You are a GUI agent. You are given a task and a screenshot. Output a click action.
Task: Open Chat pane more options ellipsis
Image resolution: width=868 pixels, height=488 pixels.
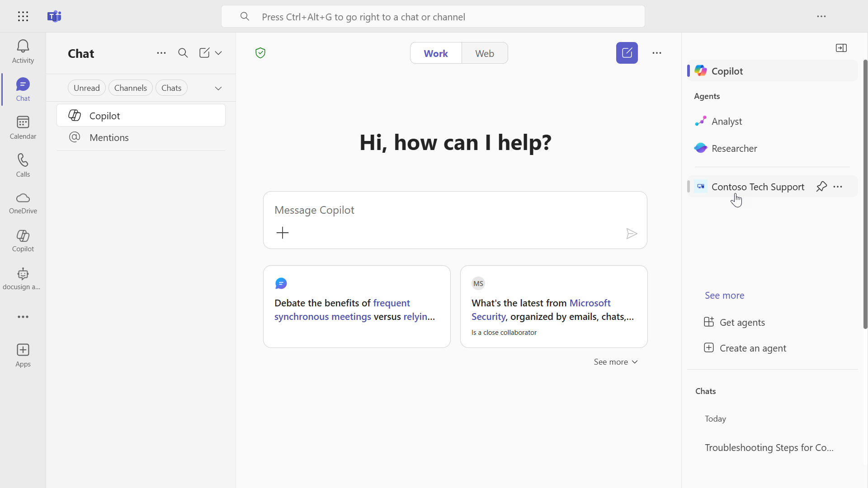point(161,53)
